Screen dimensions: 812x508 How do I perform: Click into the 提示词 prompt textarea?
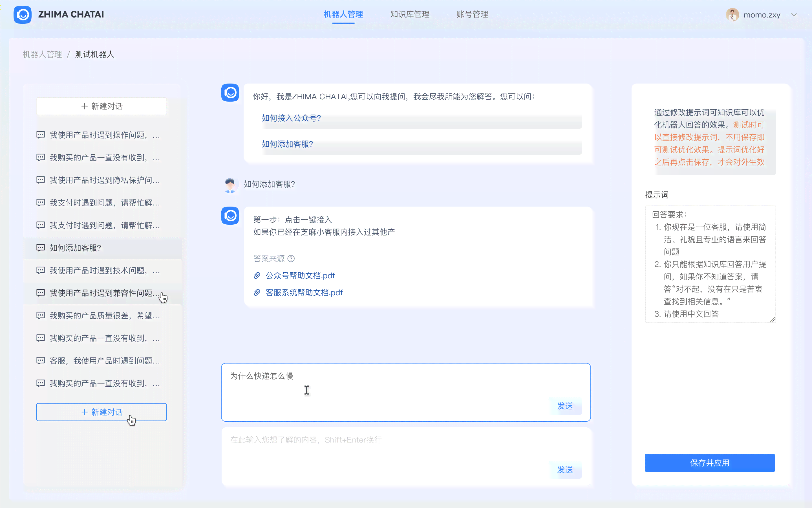point(710,264)
